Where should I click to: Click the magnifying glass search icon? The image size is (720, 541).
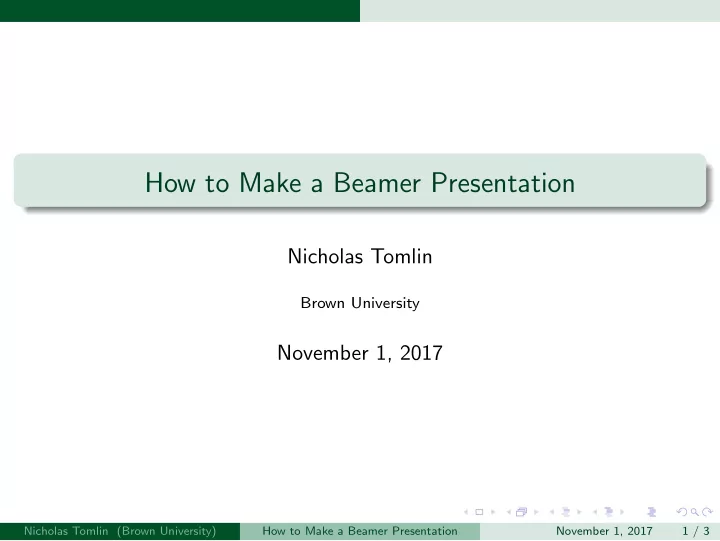click(695, 512)
